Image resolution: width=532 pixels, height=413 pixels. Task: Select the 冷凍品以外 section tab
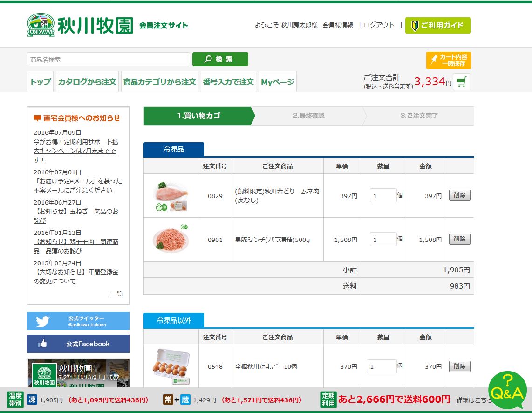pos(174,320)
